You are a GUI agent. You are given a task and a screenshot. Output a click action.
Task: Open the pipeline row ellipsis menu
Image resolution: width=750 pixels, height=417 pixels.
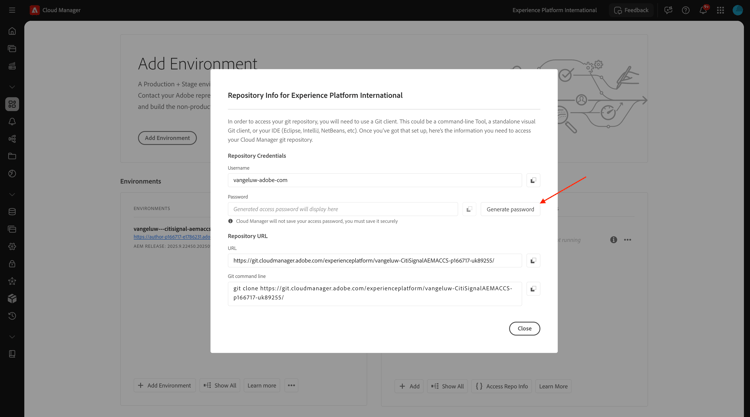point(628,240)
